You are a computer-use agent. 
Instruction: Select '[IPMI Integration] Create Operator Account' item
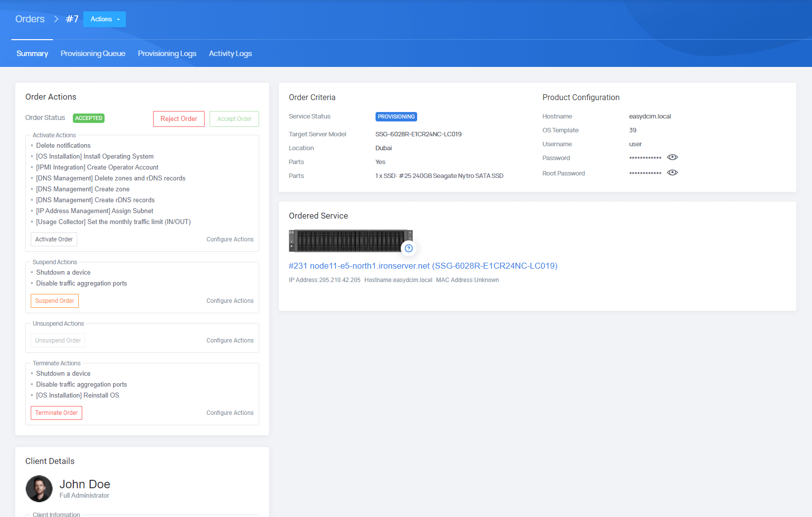coord(97,168)
